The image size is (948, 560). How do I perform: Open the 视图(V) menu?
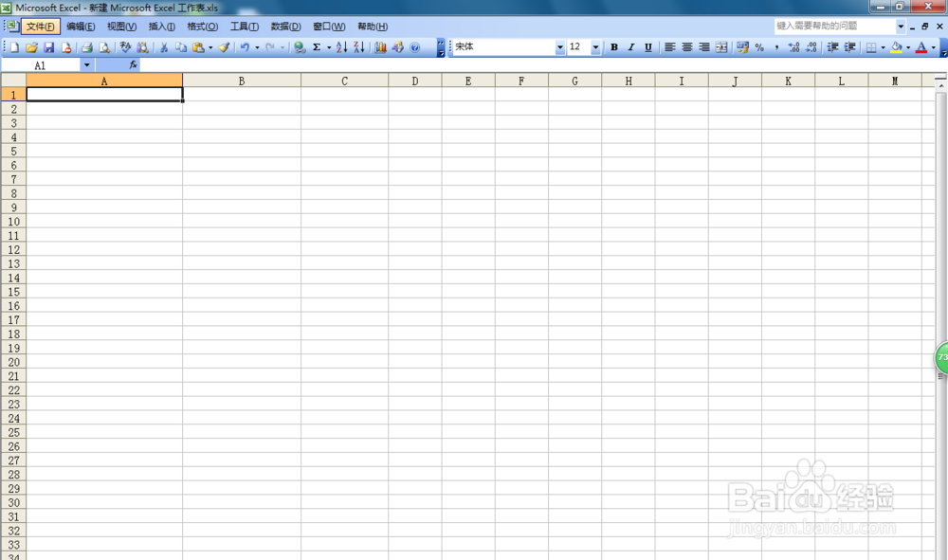coord(121,27)
